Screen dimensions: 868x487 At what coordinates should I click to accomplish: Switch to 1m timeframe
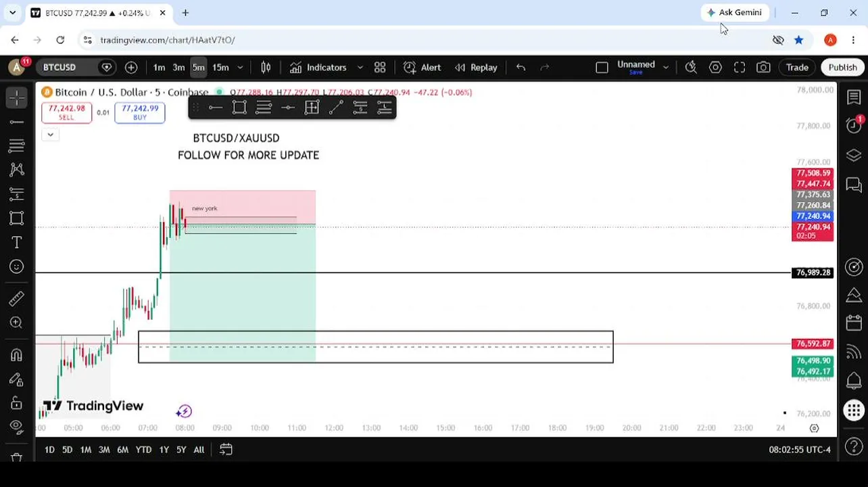click(x=159, y=67)
